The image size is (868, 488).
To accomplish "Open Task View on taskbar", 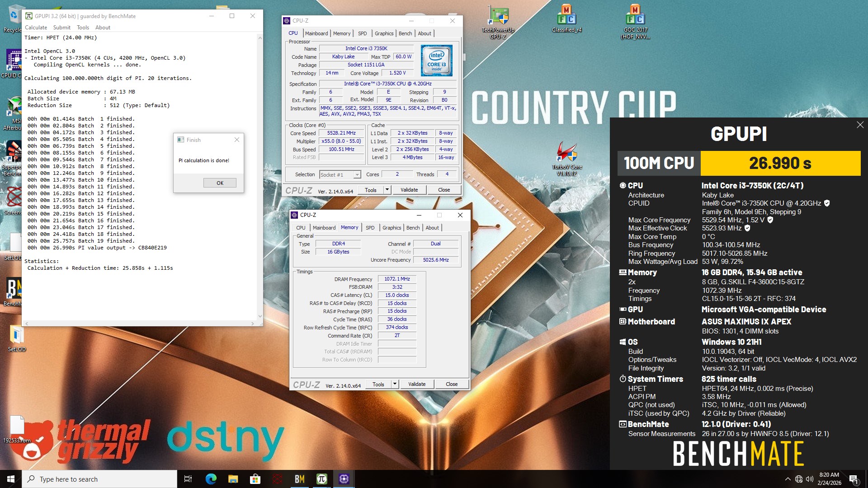I will pyautogui.click(x=188, y=479).
